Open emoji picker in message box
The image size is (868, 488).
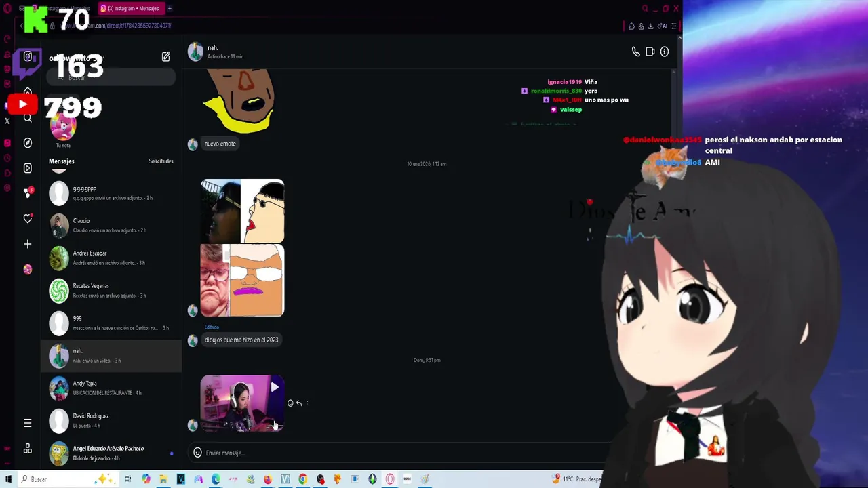(x=197, y=453)
